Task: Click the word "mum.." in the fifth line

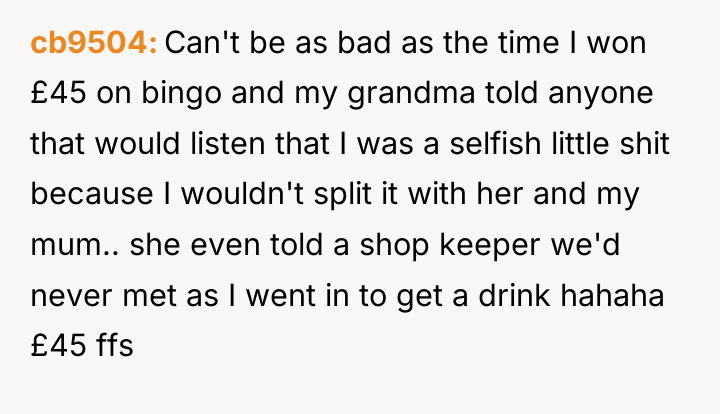Action: (x=75, y=246)
